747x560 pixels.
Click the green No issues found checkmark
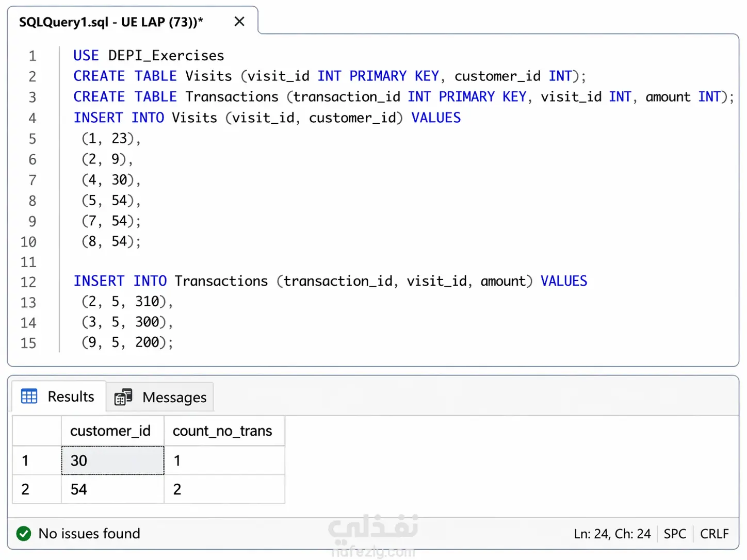[24, 533]
